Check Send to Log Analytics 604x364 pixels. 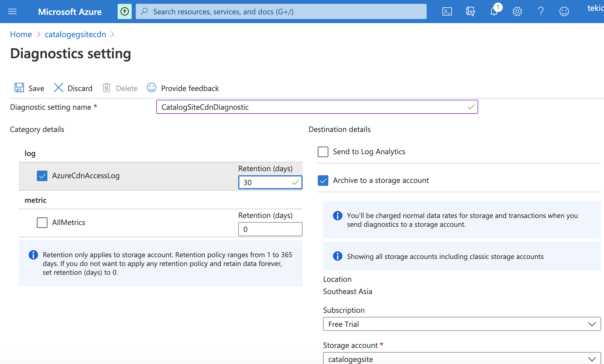[x=323, y=152]
